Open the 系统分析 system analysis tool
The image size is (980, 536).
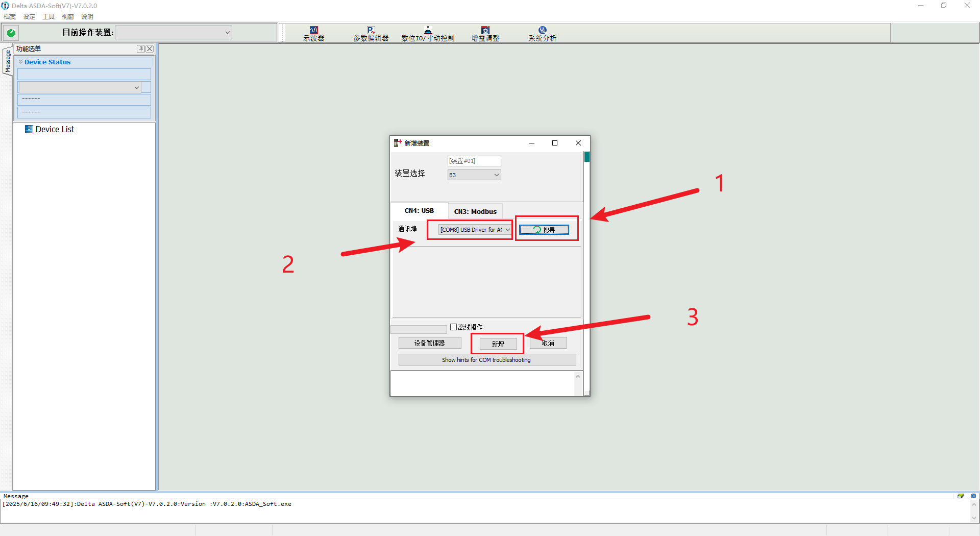[x=542, y=34]
